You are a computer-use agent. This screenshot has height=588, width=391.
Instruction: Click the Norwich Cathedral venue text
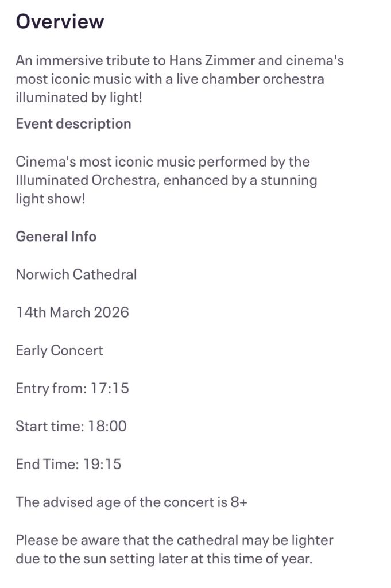tap(76, 274)
